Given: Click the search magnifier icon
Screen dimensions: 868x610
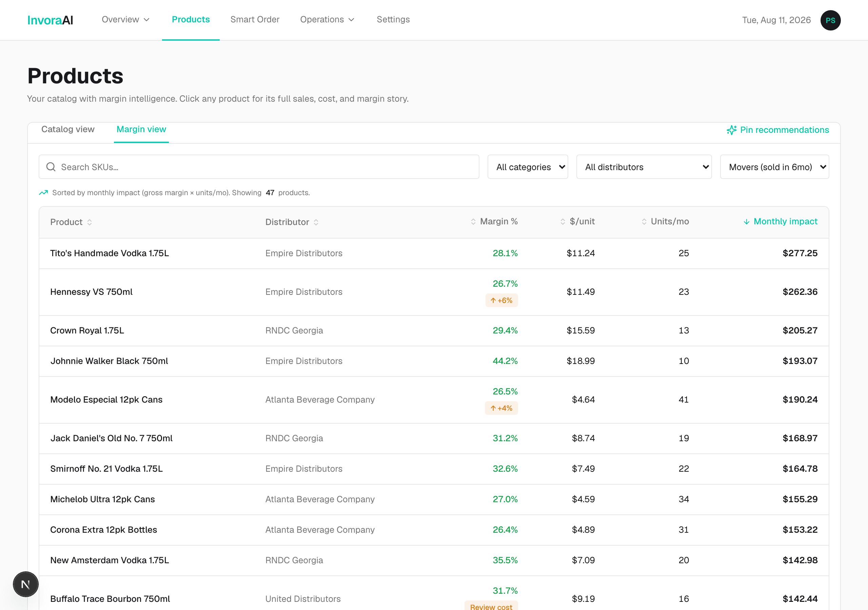Looking at the screenshot, I should tap(51, 167).
